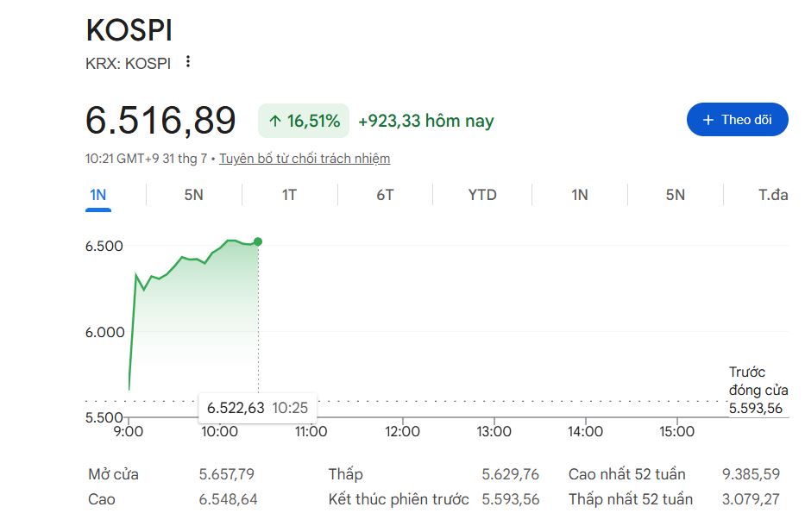The width and height of the screenshot is (805, 532).
Task: Click the Cao nhất 52 tuần value 9.385,59
Action: click(x=751, y=474)
